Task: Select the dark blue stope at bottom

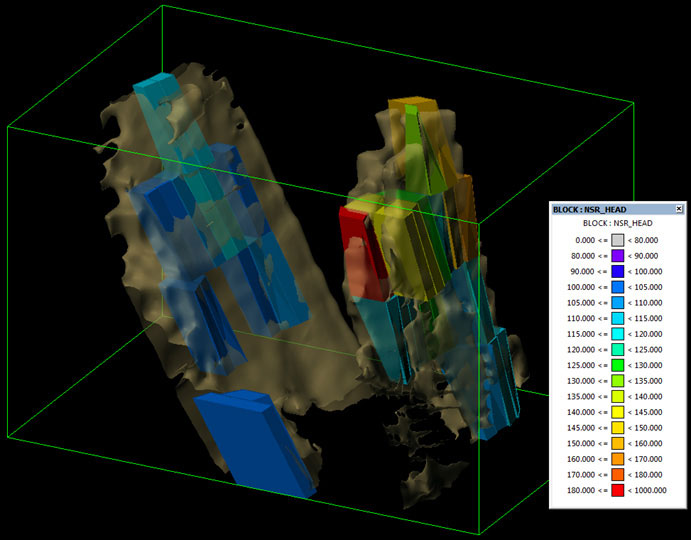Action: coord(256,443)
